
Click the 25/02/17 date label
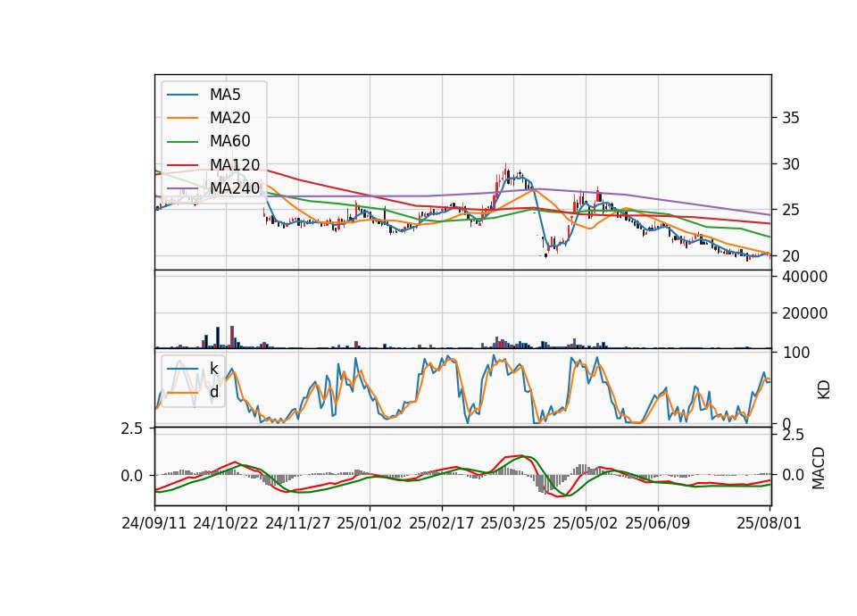tap(442, 523)
